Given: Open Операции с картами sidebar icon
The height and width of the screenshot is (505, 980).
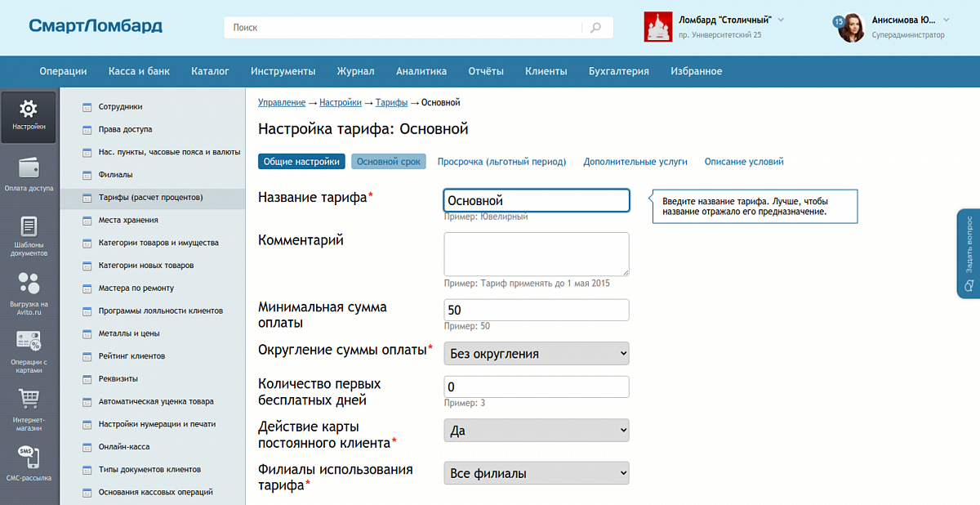Looking at the screenshot, I should tap(29, 342).
